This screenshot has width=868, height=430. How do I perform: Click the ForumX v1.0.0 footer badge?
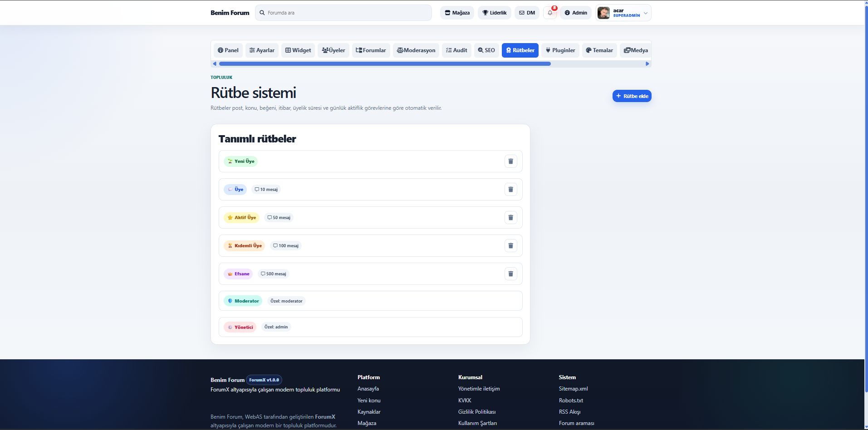[x=264, y=380]
